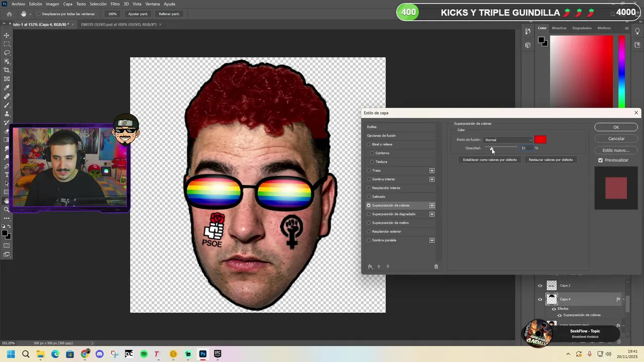Open the Libraries panel icon
This screenshot has width=644, height=362.
point(637,45)
